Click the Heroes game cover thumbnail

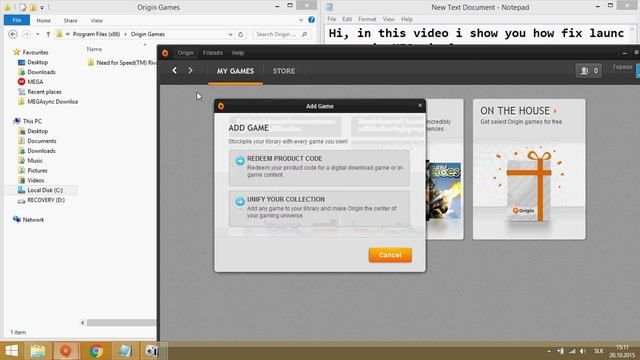click(444, 191)
